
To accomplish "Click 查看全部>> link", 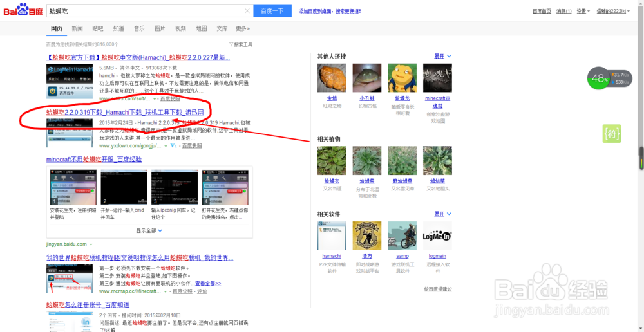I will pos(208,284).
